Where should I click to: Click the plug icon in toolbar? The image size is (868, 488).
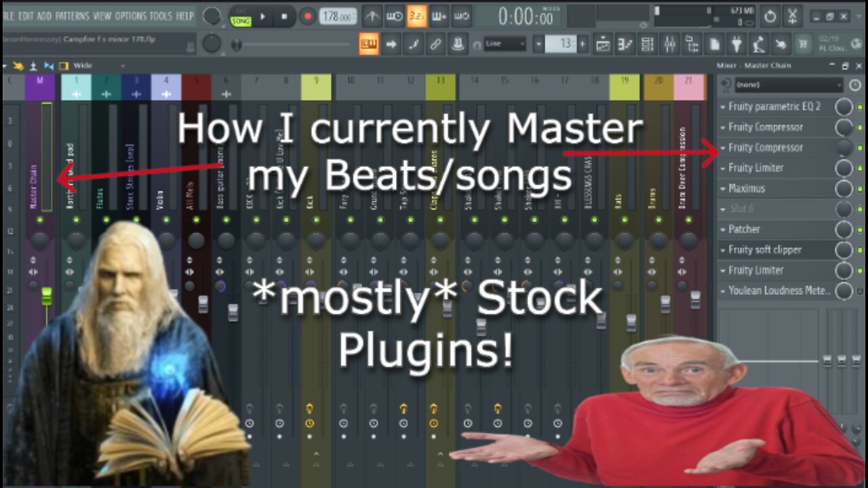tap(737, 45)
